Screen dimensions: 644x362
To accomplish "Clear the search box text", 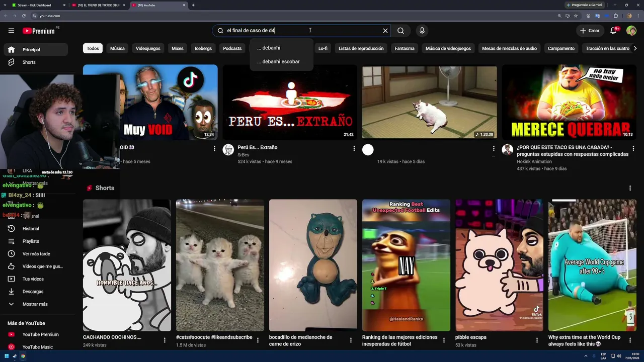I will click(x=385, y=31).
